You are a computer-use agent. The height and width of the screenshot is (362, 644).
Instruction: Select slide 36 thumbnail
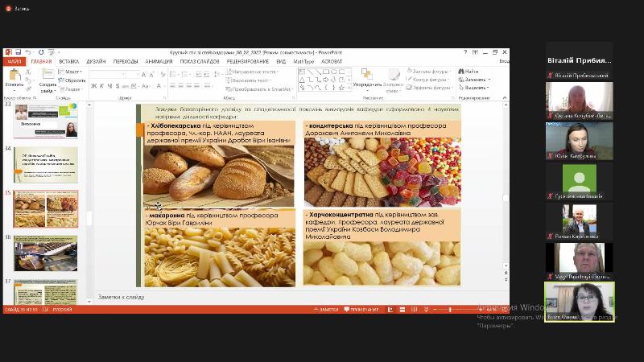(x=46, y=253)
